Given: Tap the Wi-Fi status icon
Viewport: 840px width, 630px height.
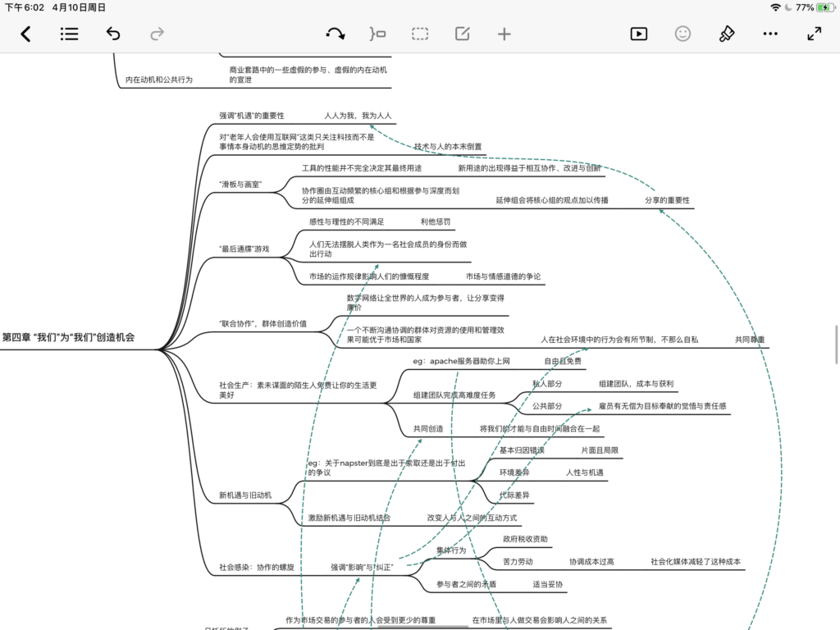Looking at the screenshot, I should [775, 7].
